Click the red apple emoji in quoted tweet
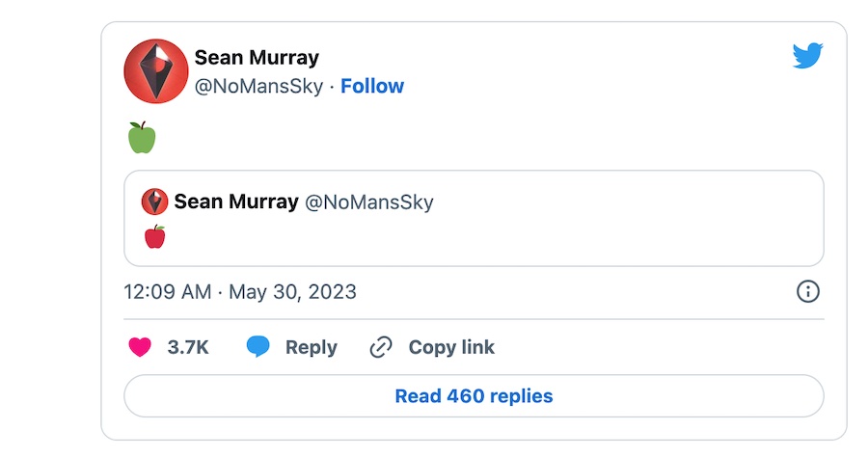 click(154, 236)
